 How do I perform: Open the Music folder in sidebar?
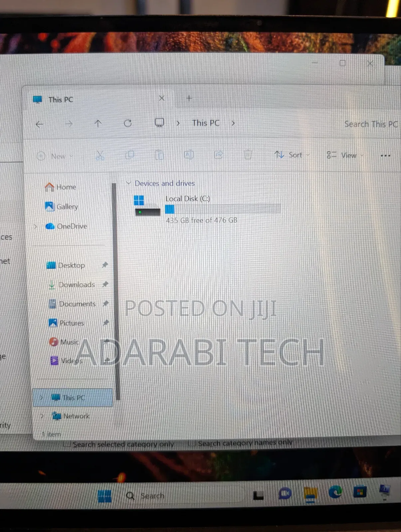[x=64, y=342]
